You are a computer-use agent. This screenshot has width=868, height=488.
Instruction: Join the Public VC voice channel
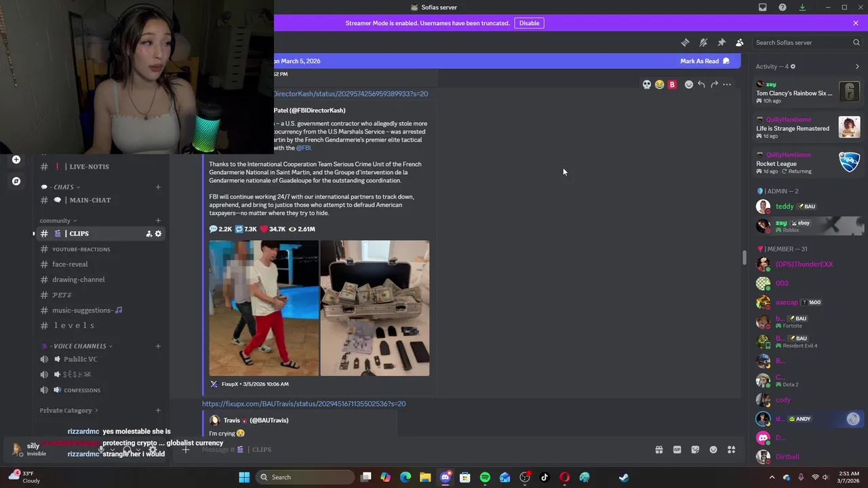point(102,359)
